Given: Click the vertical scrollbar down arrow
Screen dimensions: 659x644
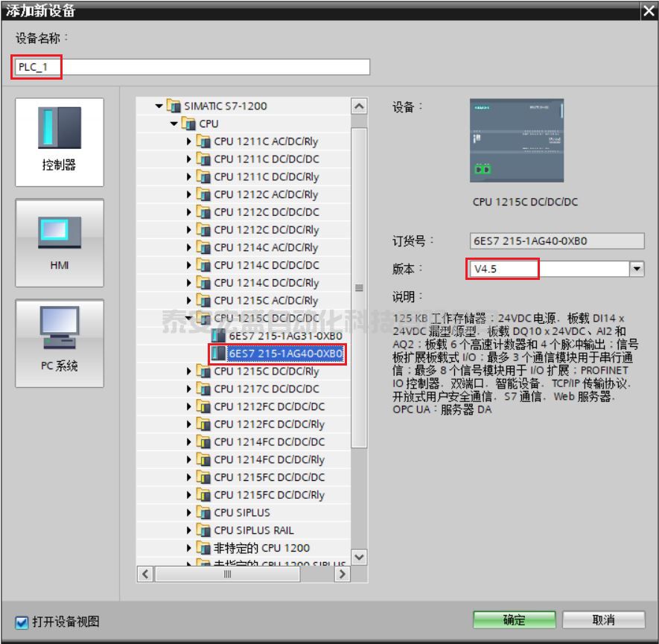Looking at the screenshot, I should point(359,557).
